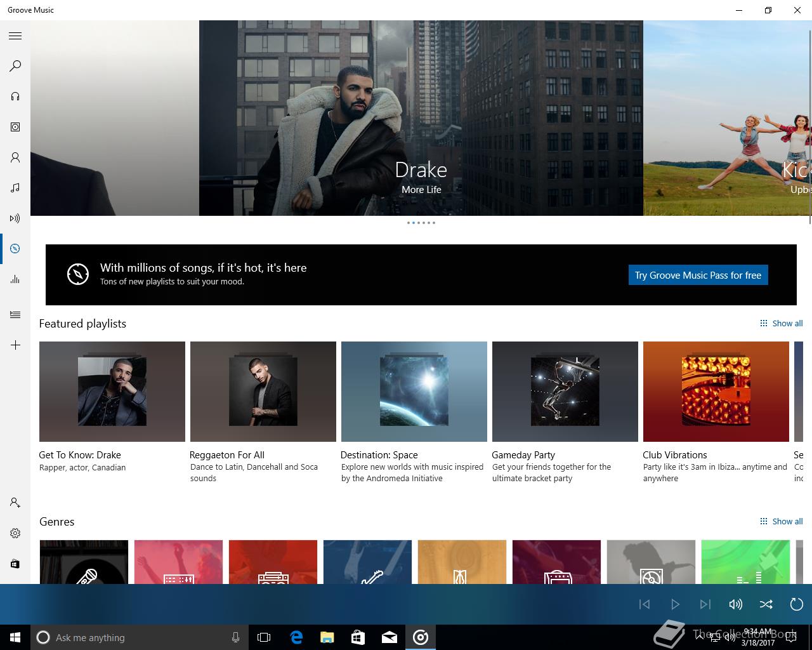The width and height of the screenshot is (812, 650).
Task: Select the Explore compass sidebar icon
Action: [15, 249]
